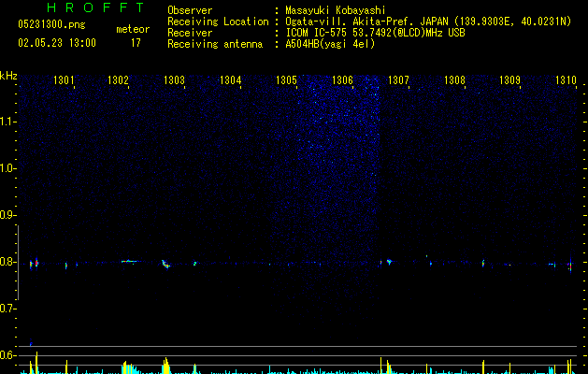Click the 1307 time axis label

pos(398,79)
